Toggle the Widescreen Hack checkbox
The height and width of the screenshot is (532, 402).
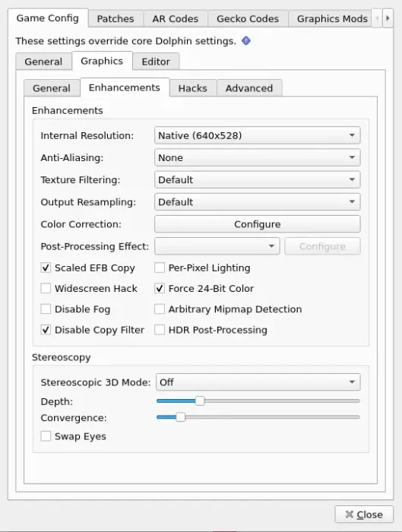click(x=46, y=288)
